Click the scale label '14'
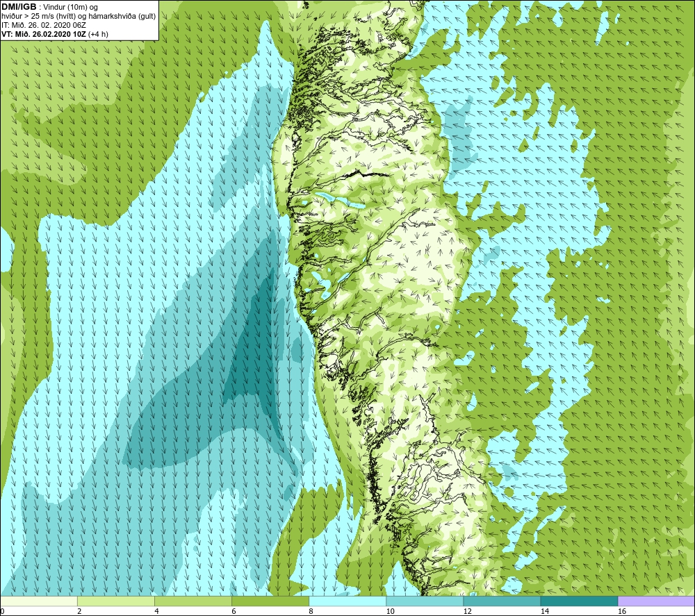This screenshot has height=616, width=695. 544,611
